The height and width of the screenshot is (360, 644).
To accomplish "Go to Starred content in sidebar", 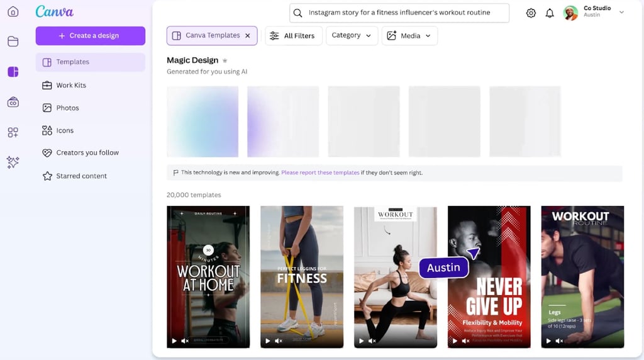I will (x=81, y=176).
